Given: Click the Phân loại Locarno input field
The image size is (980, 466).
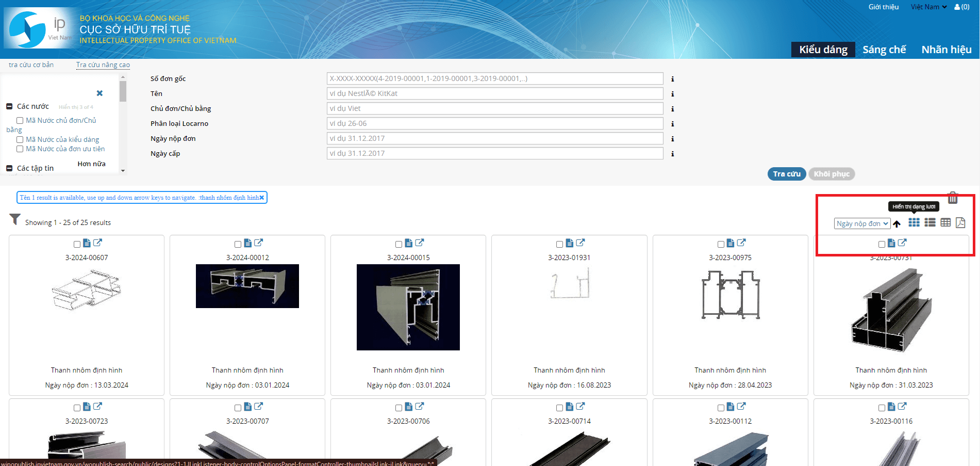Looking at the screenshot, I should [x=494, y=123].
